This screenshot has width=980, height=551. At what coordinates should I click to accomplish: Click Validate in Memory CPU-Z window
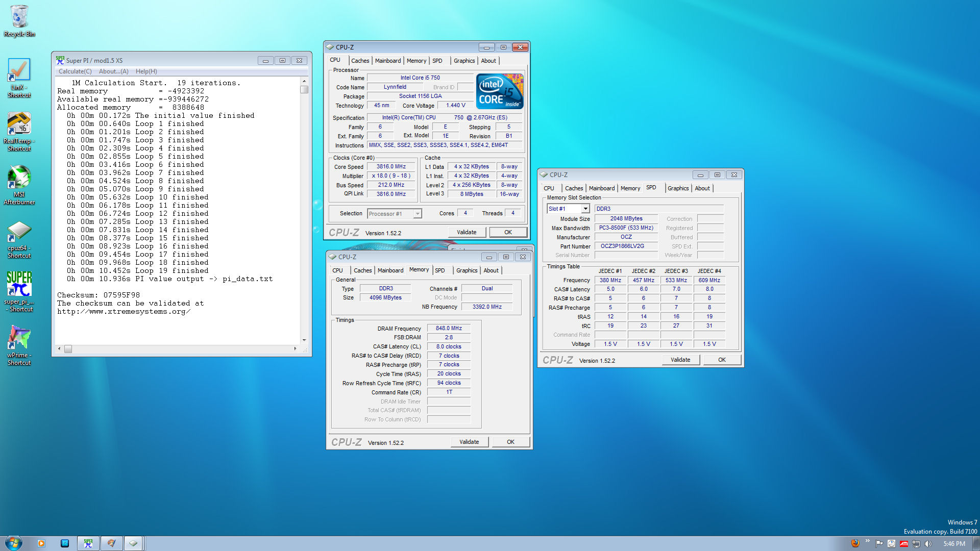point(469,442)
